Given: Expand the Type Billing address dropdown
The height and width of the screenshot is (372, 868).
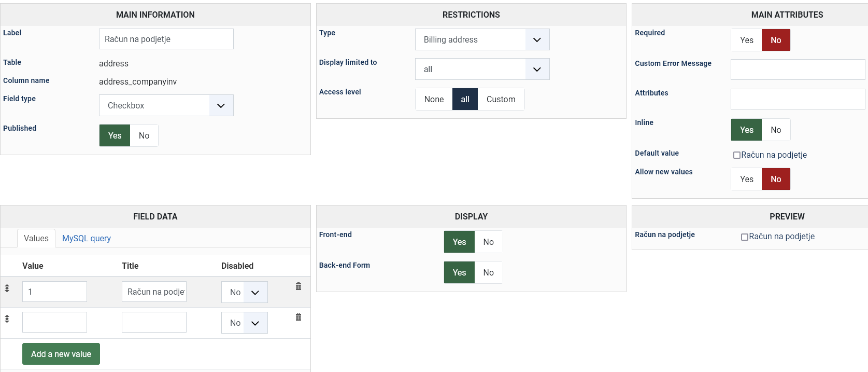Looking at the screenshot, I should tap(482, 39).
